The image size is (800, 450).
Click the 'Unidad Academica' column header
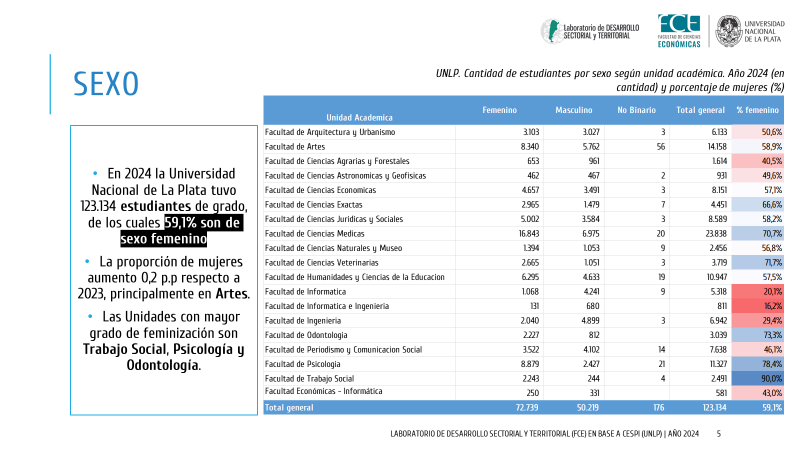(359, 117)
